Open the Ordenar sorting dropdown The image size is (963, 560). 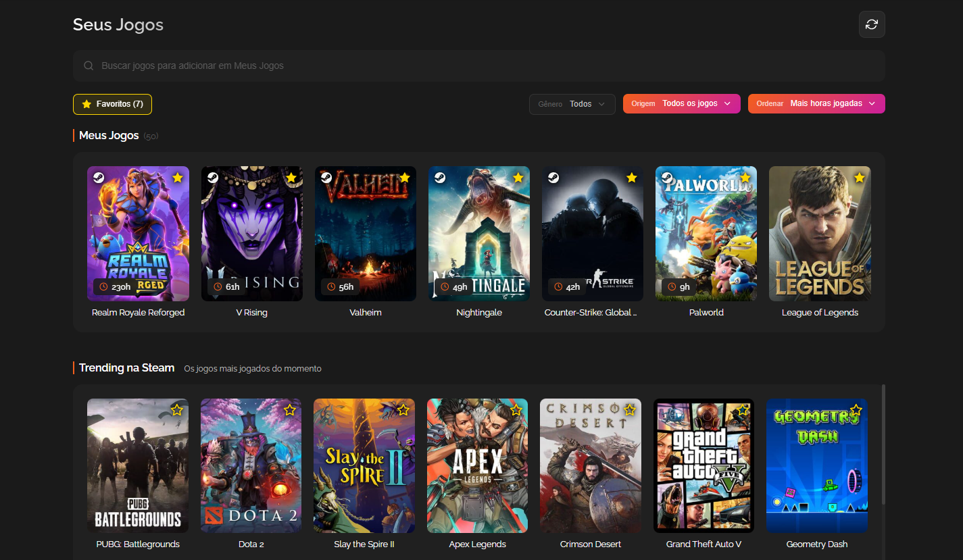816,104
